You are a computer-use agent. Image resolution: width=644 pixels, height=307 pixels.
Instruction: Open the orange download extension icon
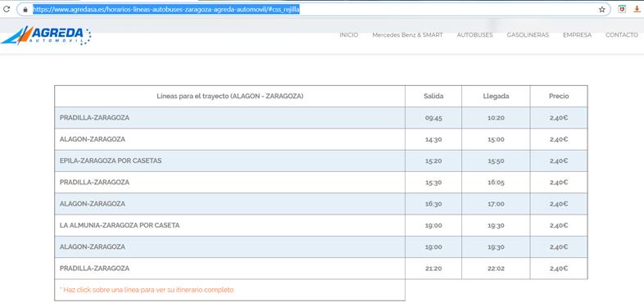click(x=637, y=9)
